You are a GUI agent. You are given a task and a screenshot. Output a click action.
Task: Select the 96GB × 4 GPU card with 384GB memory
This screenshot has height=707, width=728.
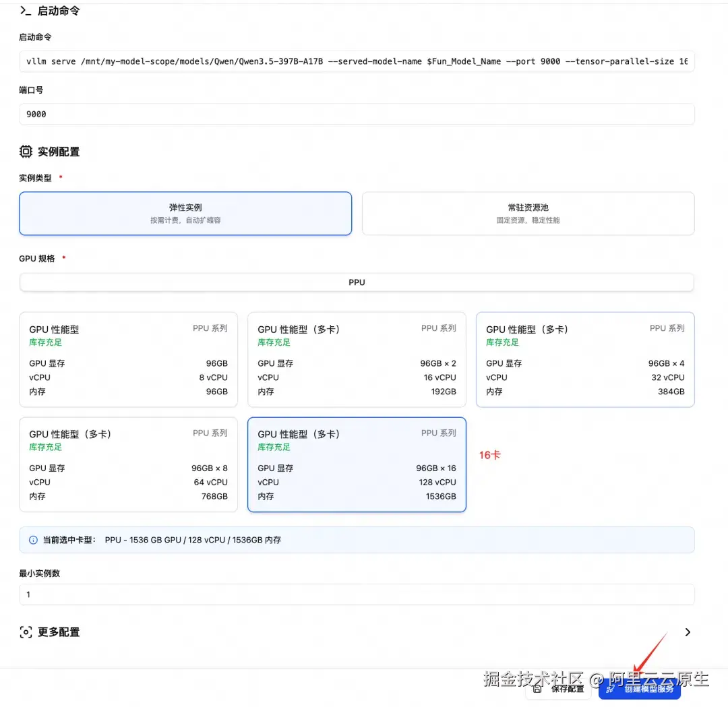point(584,359)
